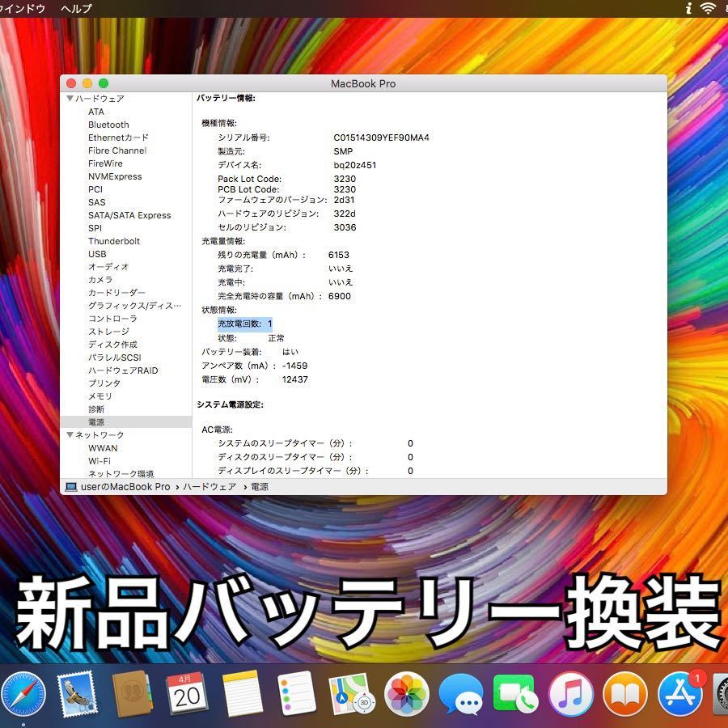Select 診断 in the sidebar
This screenshot has width=728, height=728.
click(96, 409)
